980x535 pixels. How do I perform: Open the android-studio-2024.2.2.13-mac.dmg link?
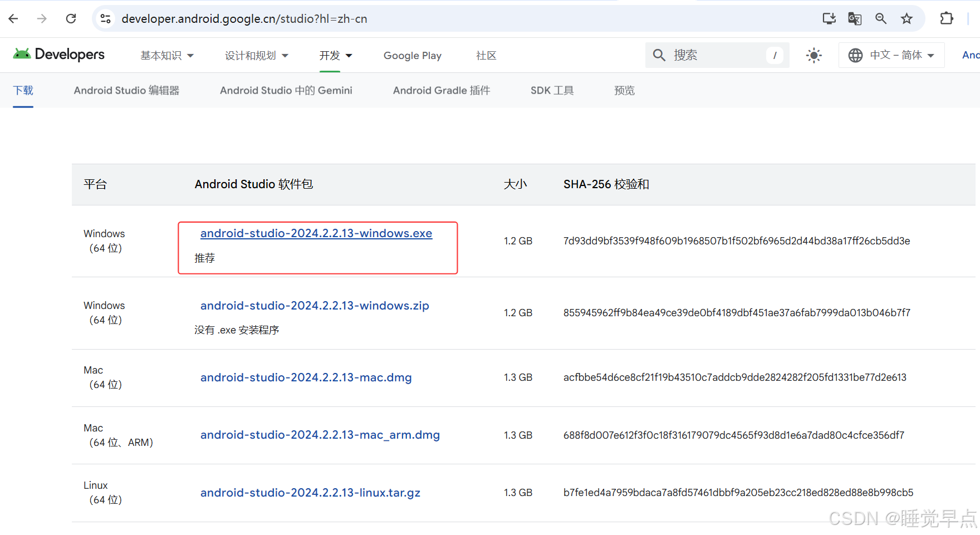click(x=306, y=377)
